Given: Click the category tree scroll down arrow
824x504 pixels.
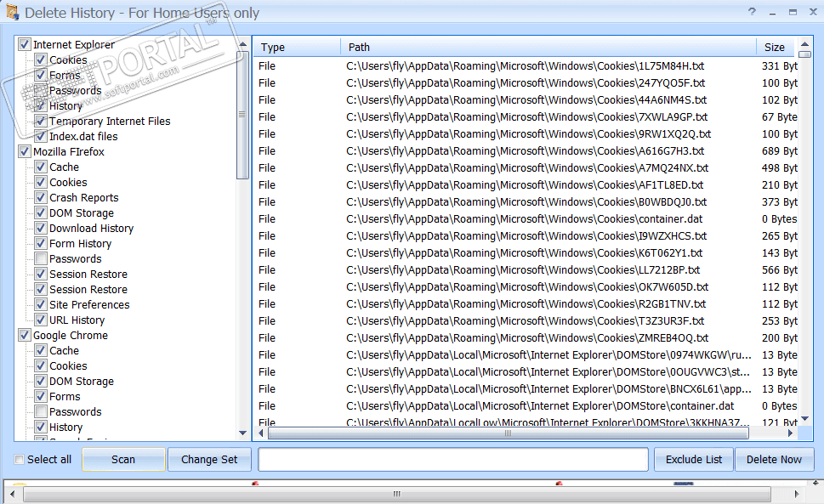Looking at the screenshot, I should click(x=243, y=433).
